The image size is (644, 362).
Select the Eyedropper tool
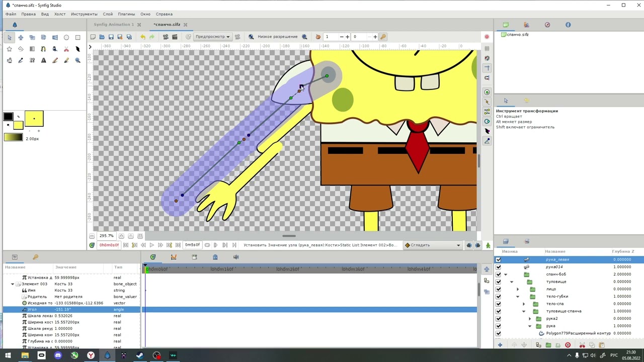pyautogui.click(x=21, y=60)
